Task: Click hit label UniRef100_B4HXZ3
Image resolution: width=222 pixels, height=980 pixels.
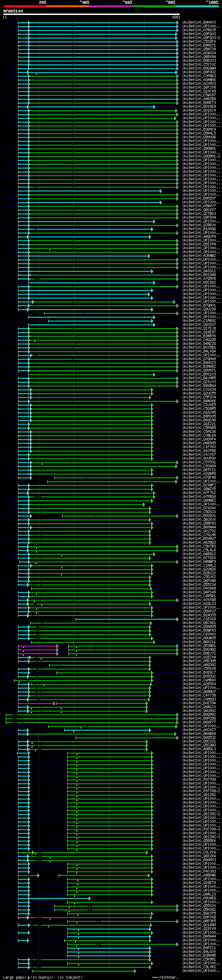Action: 199,363
